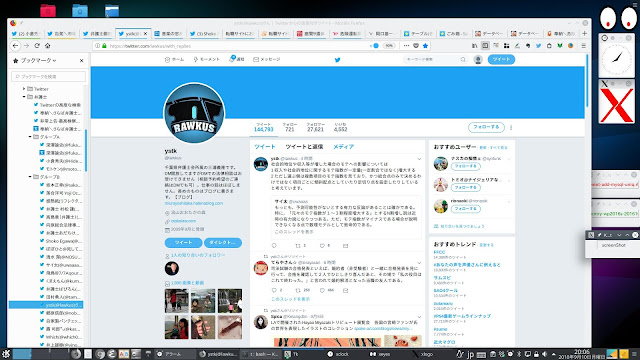Follow the third recommended user rimaoki

coord(466,209)
